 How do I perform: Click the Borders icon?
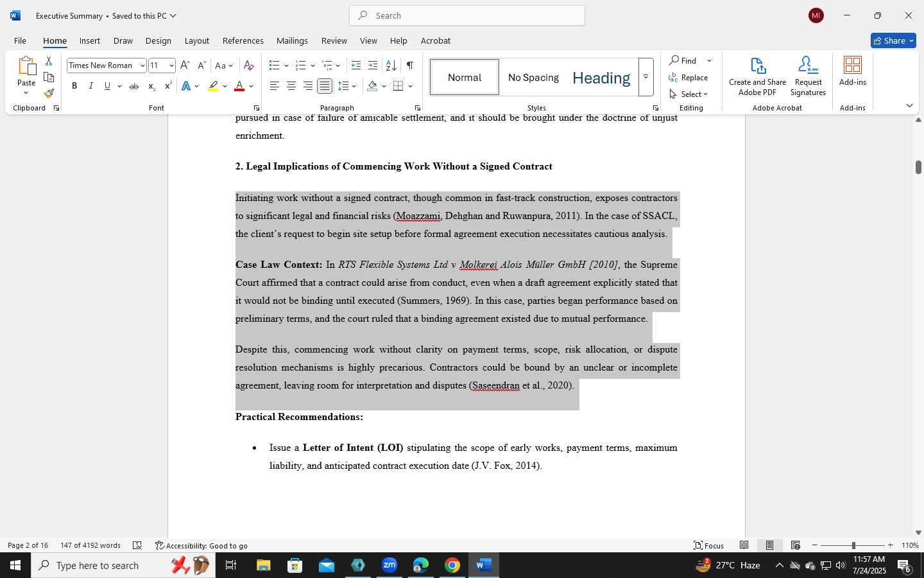point(398,86)
